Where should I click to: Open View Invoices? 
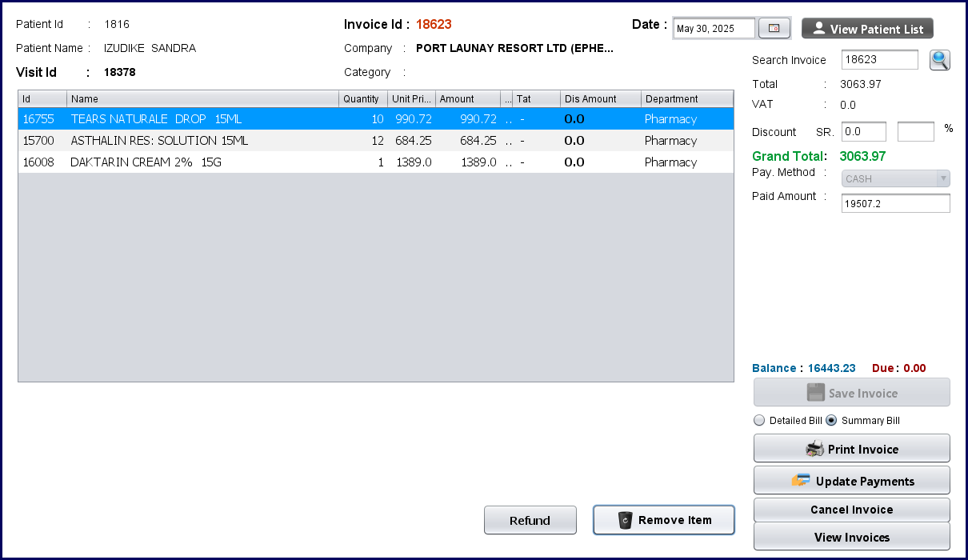[851, 537]
